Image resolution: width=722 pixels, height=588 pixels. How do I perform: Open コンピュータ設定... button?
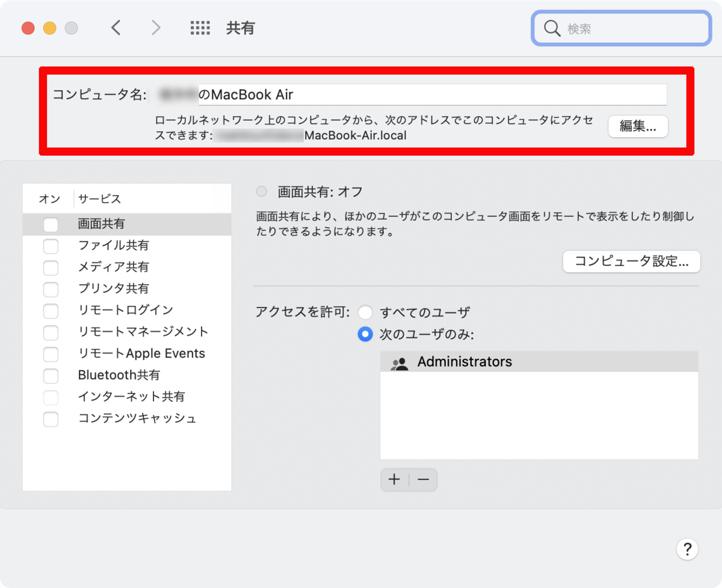[x=632, y=262]
